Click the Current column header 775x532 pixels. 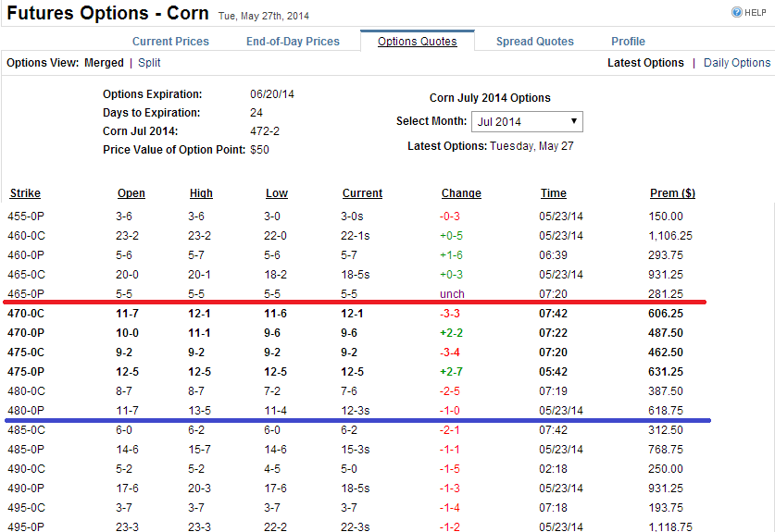click(362, 193)
